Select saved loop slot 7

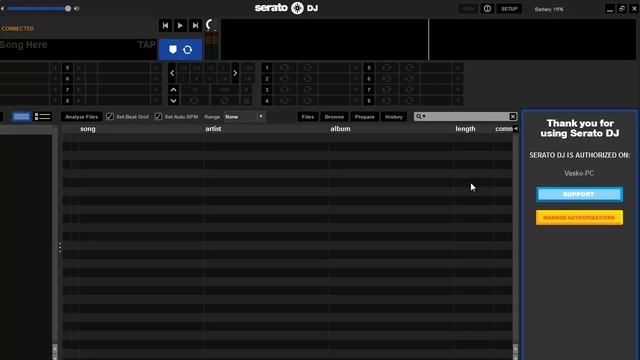pyautogui.click(x=369, y=90)
